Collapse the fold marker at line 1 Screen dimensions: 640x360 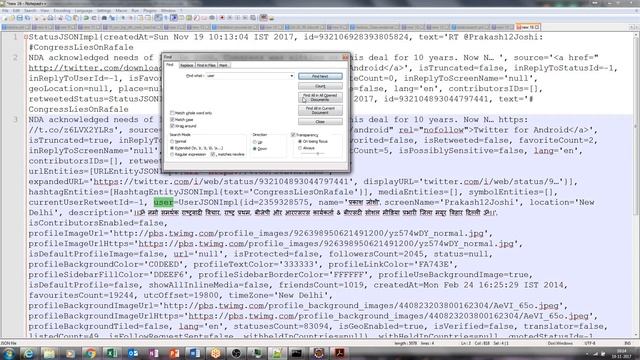(26, 37)
